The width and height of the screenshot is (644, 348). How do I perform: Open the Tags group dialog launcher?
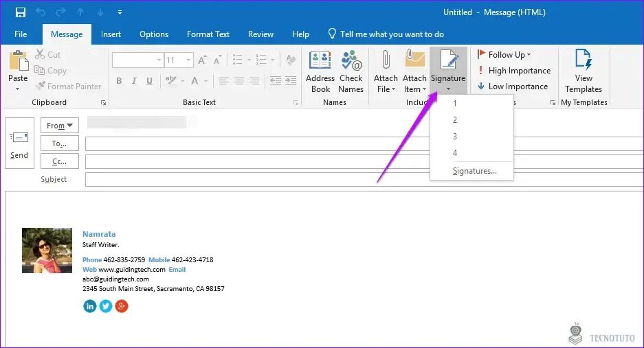553,102
